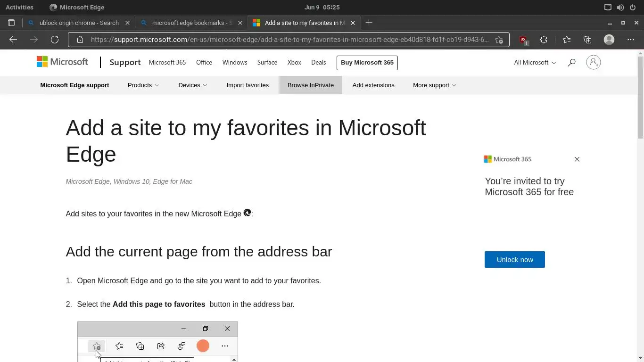
Task: Close the microsoft edge bookmarks tab
Action: [x=240, y=23]
